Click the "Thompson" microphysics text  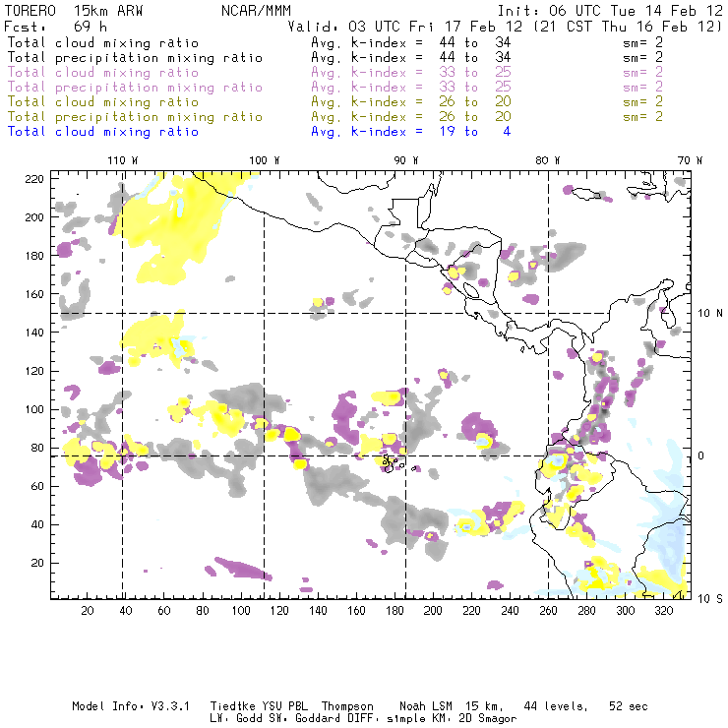tap(347, 706)
